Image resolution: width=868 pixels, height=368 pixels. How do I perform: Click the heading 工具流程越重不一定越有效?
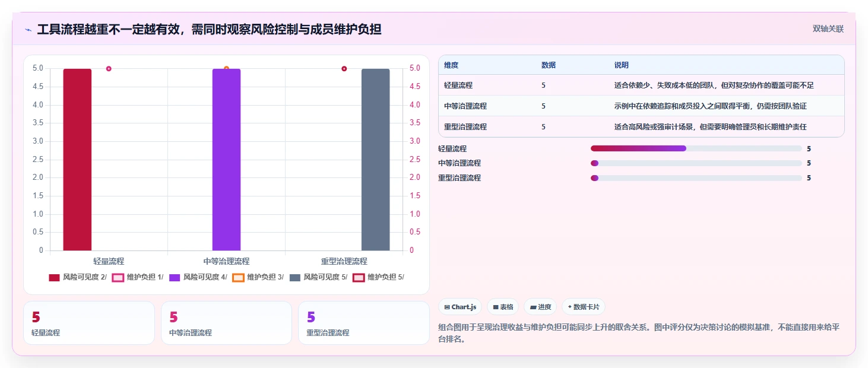coord(209,29)
